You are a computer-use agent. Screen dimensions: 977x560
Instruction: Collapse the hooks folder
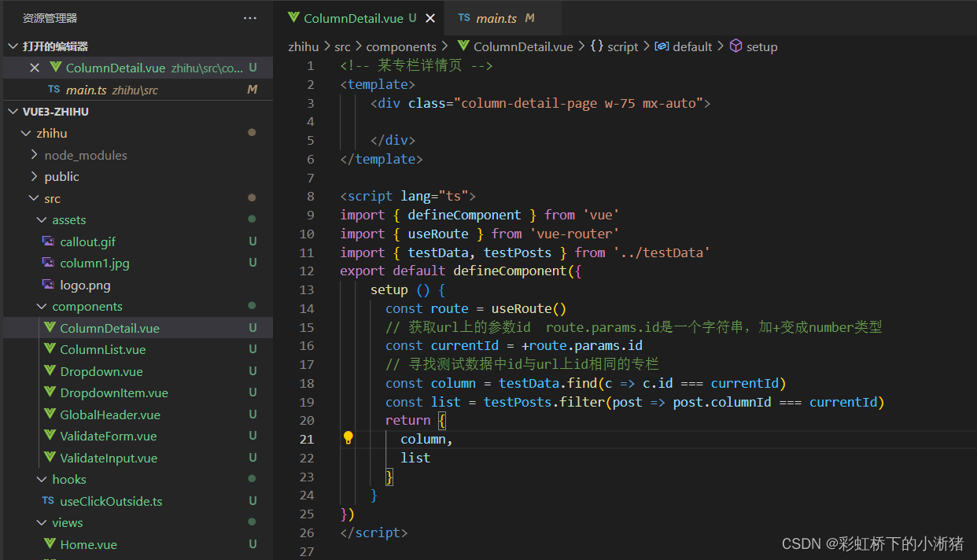tap(42, 479)
